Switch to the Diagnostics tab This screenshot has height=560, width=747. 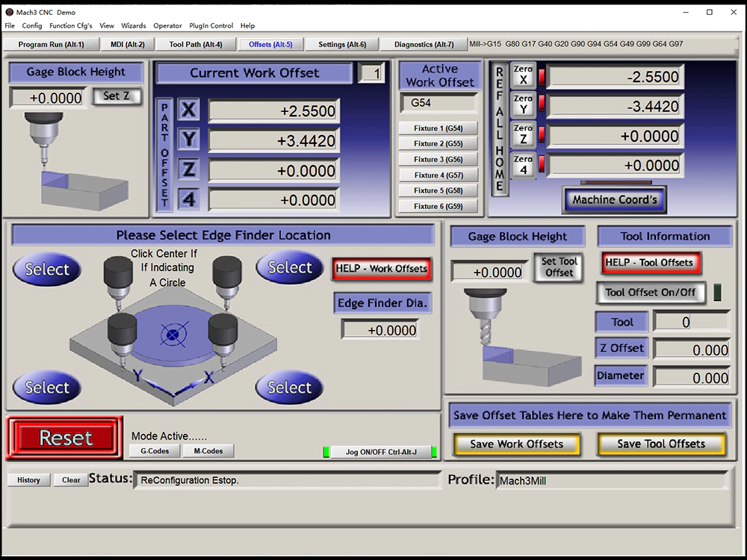pyautogui.click(x=424, y=44)
